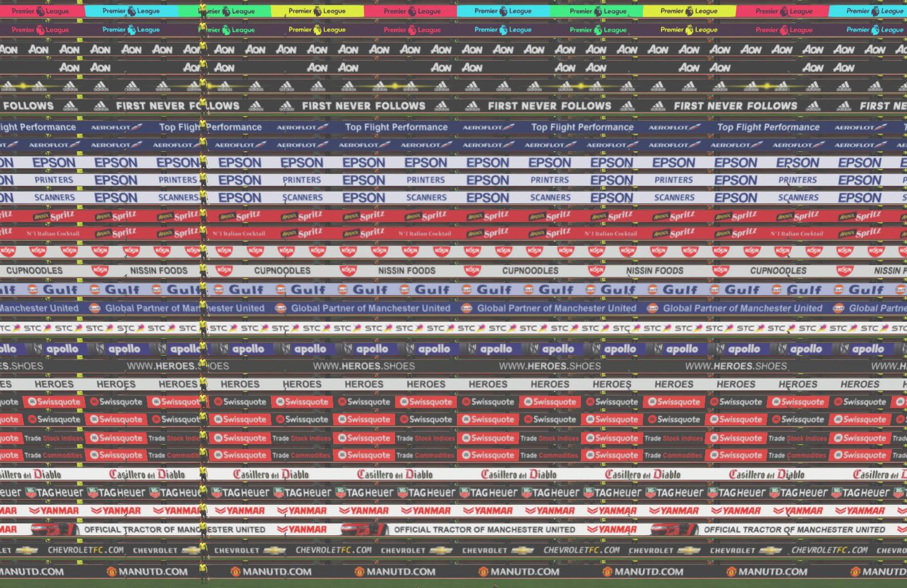Click the rightmost complete OFFICIAL TRACTOR OF MANCHESTER UNITED text
Screen dimensions: 907x588
(794, 530)
